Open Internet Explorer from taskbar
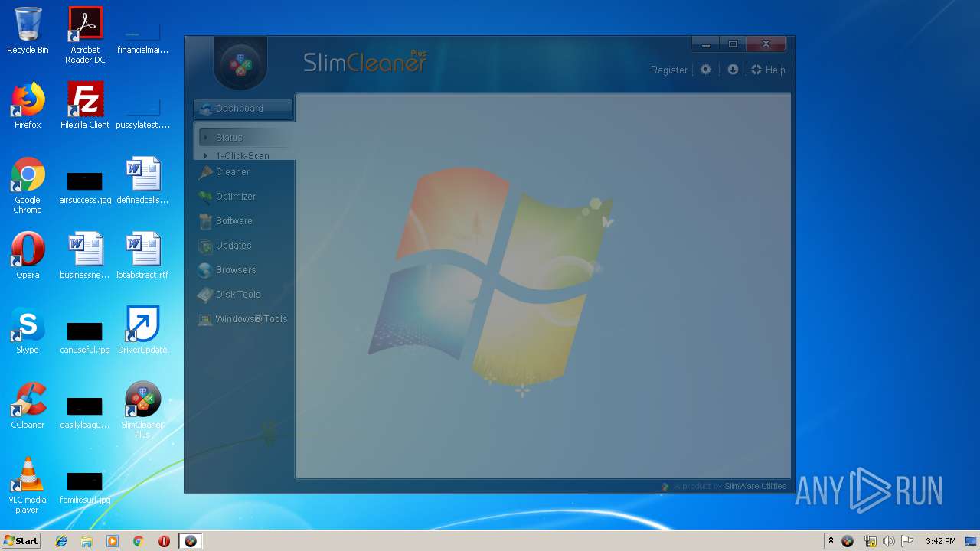This screenshot has height=551, width=980. pyautogui.click(x=61, y=541)
